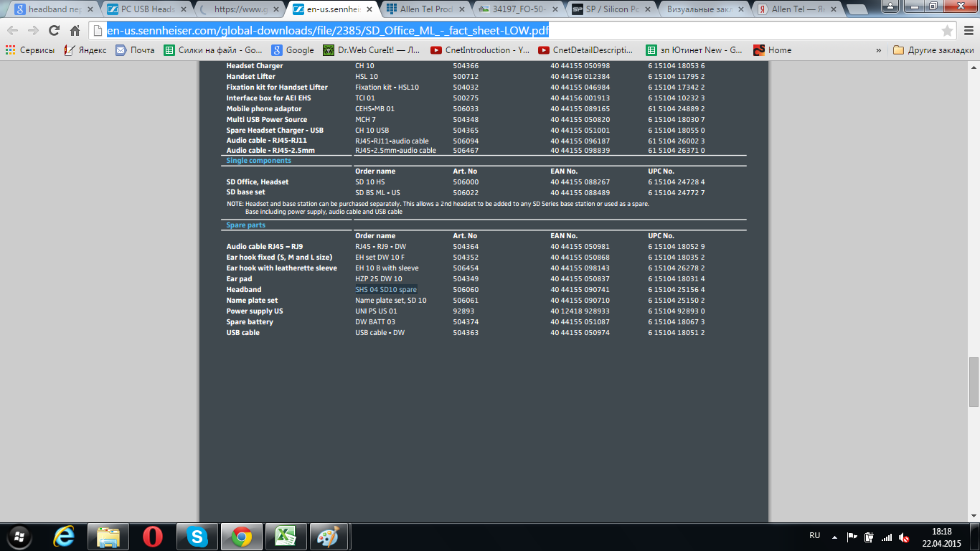The width and height of the screenshot is (980, 551).
Task: Open the CnetIntroduction YouTube bookmark
Action: click(479, 50)
